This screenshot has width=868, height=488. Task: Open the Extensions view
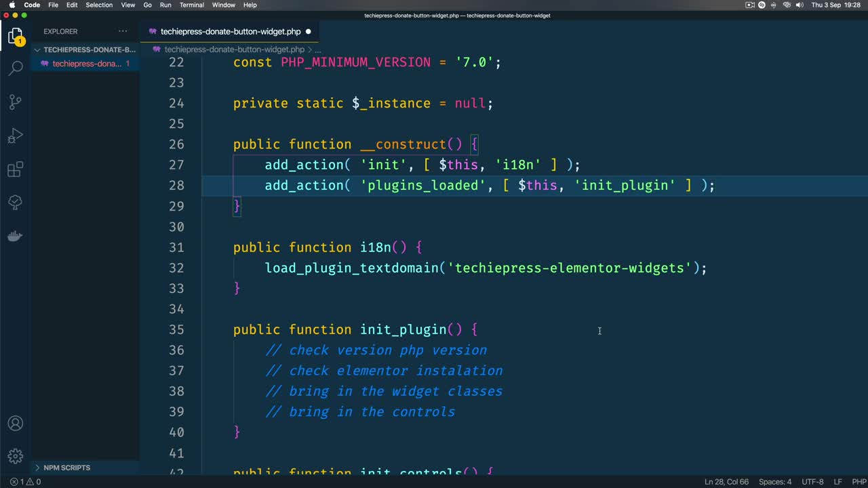(x=15, y=169)
